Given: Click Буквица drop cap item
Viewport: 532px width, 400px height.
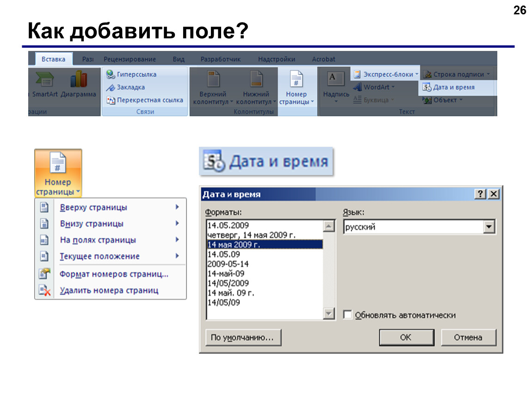Looking at the screenshot, I should (374, 100).
